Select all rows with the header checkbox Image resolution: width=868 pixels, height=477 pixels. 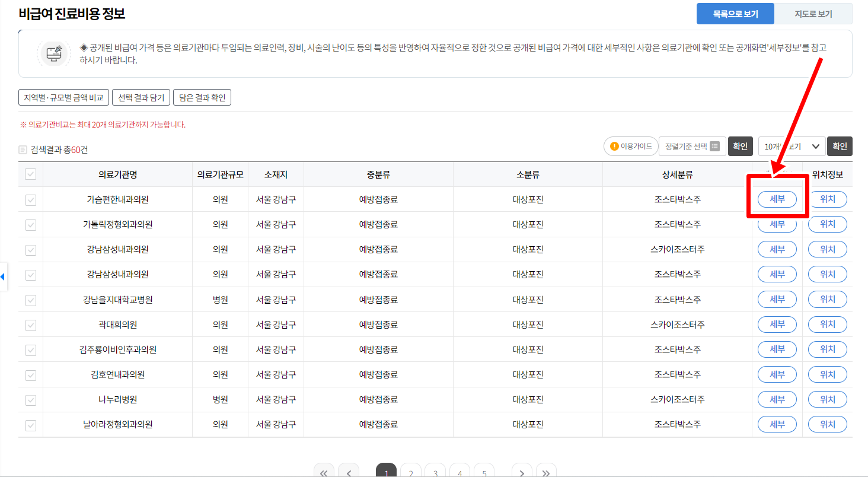point(30,174)
